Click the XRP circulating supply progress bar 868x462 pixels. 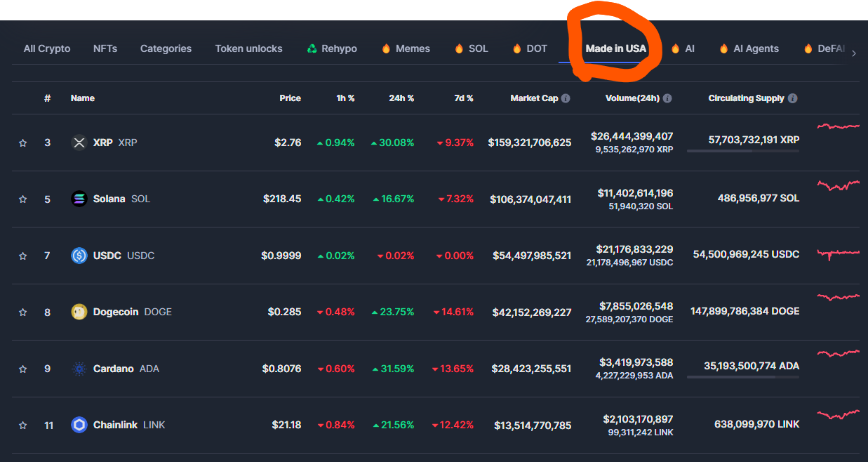point(743,151)
